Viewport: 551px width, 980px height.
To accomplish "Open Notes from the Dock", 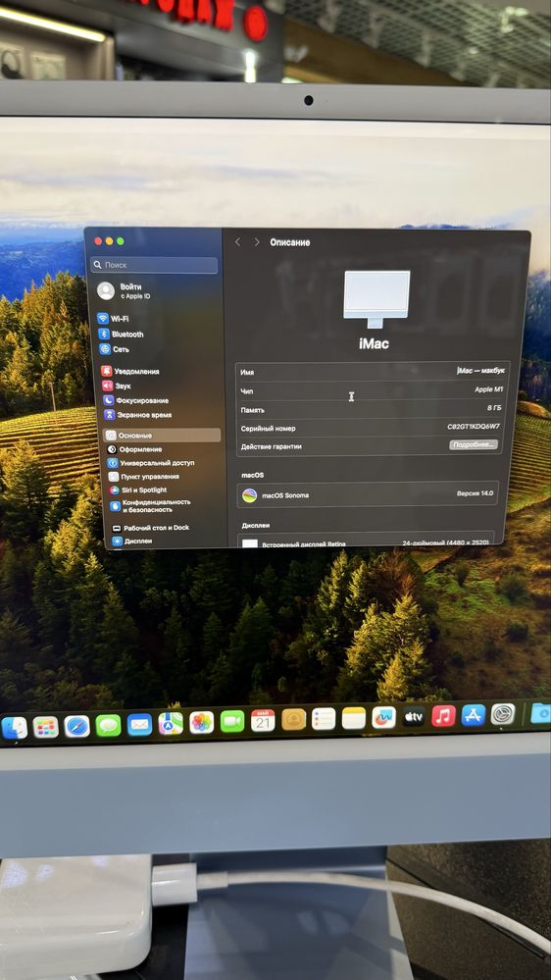I will [354, 718].
